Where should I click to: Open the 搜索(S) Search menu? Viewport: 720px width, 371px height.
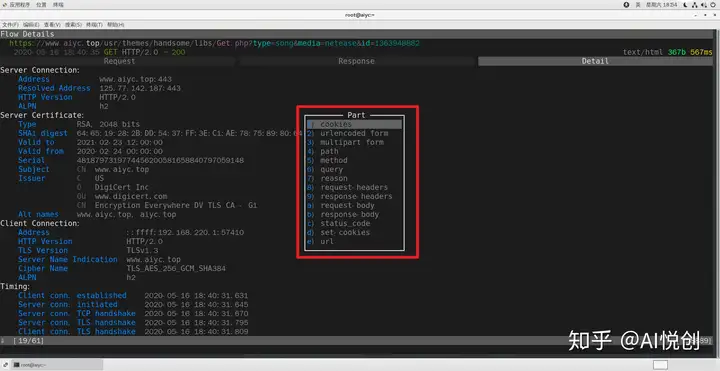[x=73, y=25]
